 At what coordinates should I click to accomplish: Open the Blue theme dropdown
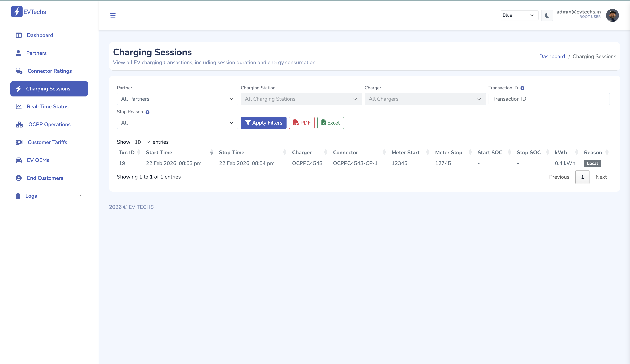pos(518,15)
